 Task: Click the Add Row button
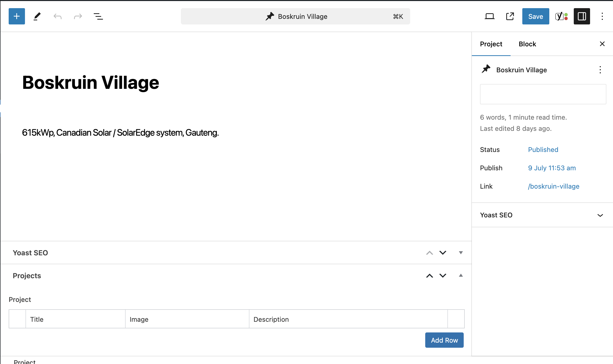click(444, 340)
